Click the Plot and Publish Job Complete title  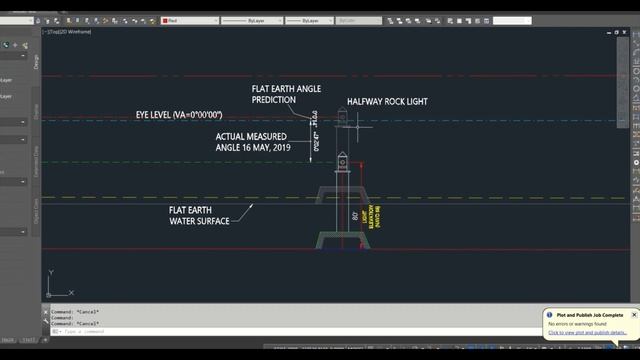tap(590, 315)
